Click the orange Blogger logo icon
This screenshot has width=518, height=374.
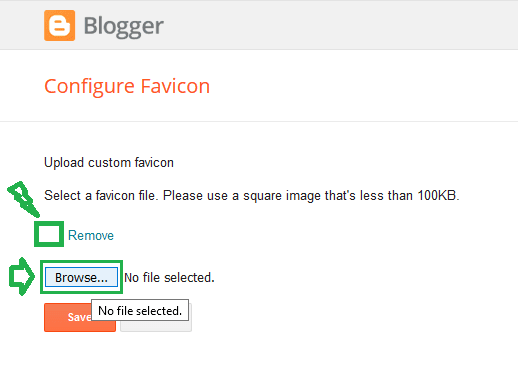click(x=59, y=25)
